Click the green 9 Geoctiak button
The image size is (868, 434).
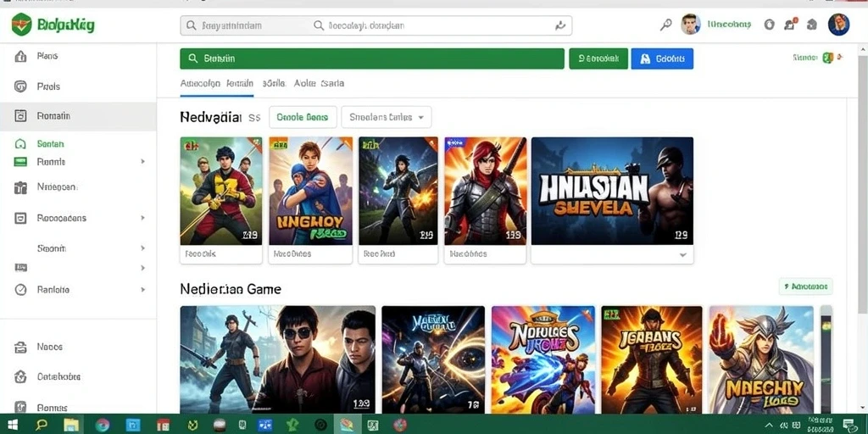598,58
